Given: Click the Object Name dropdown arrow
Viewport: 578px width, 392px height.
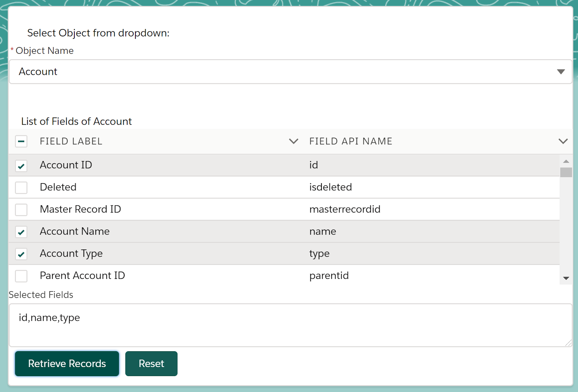Looking at the screenshot, I should click(561, 71).
